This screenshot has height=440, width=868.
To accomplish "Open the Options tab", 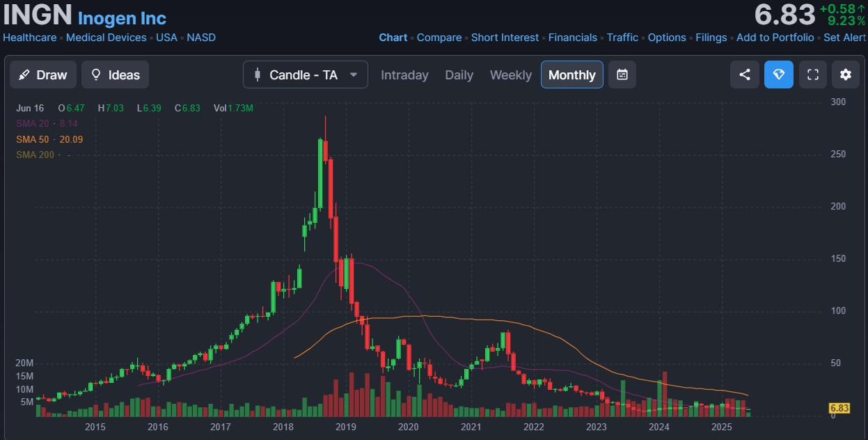I will [x=666, y=38].
